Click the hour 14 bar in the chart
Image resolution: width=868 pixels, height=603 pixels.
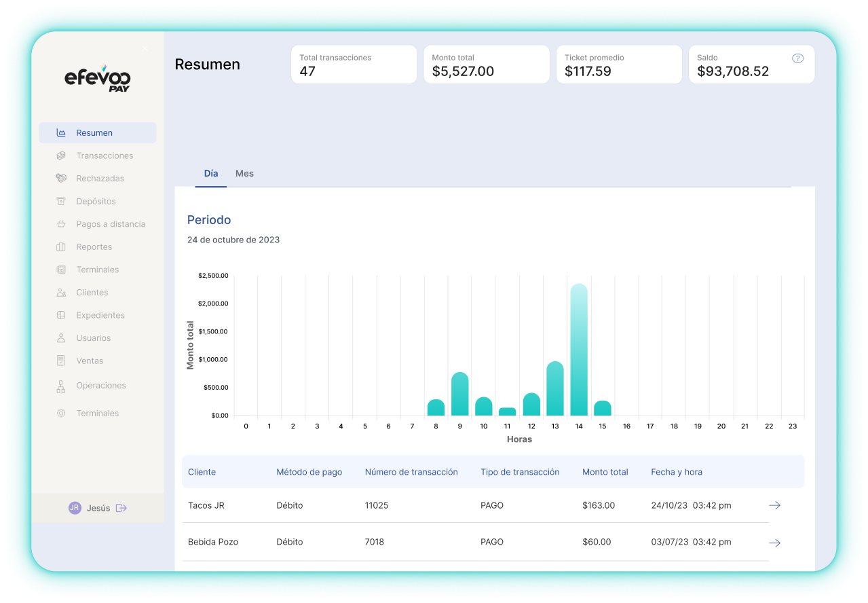click(579, 350)
